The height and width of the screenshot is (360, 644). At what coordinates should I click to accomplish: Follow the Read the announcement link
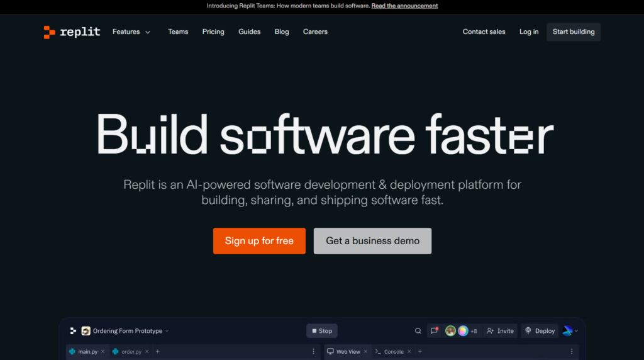click(x=404, y=6)
